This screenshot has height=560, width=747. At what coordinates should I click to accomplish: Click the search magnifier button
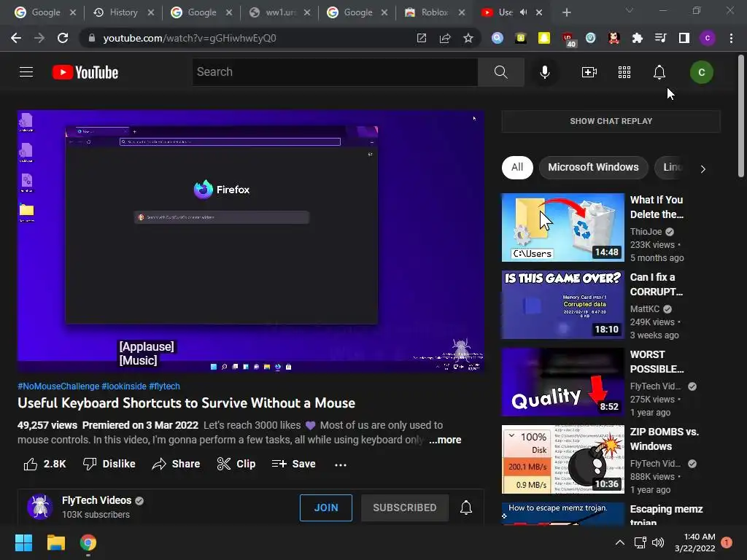coord(500,72)
